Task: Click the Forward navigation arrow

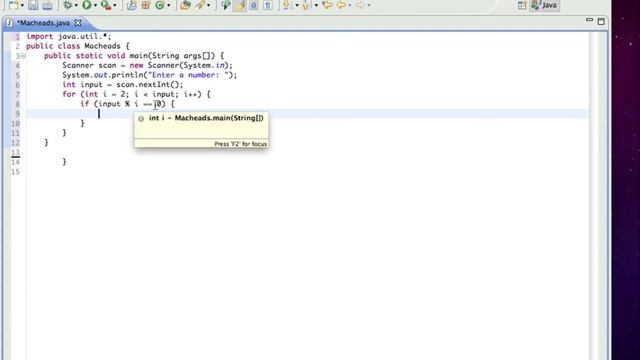Action: (x=360, y=5)
